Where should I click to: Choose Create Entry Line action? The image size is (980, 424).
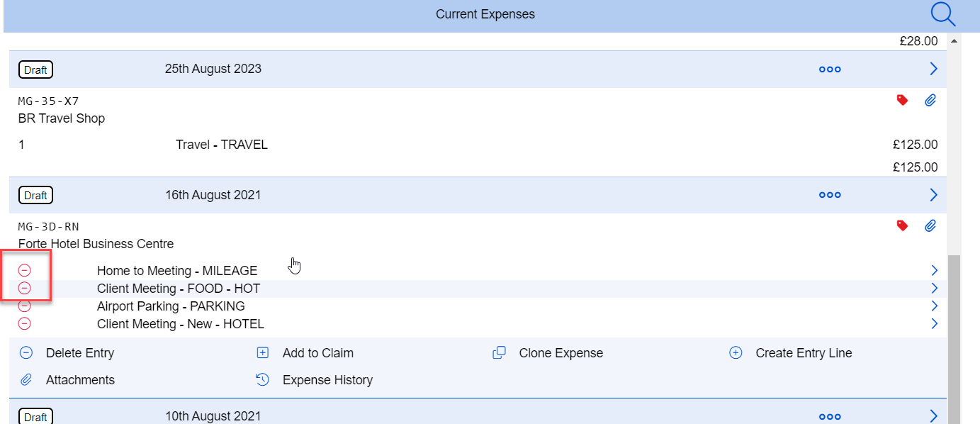[804, 353]
